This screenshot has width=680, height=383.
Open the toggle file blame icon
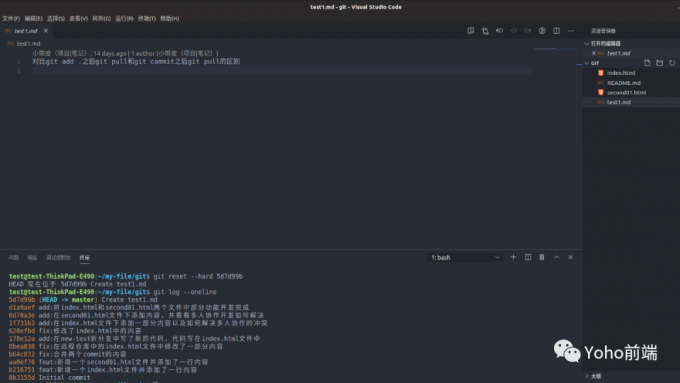(x=542, y=31)
